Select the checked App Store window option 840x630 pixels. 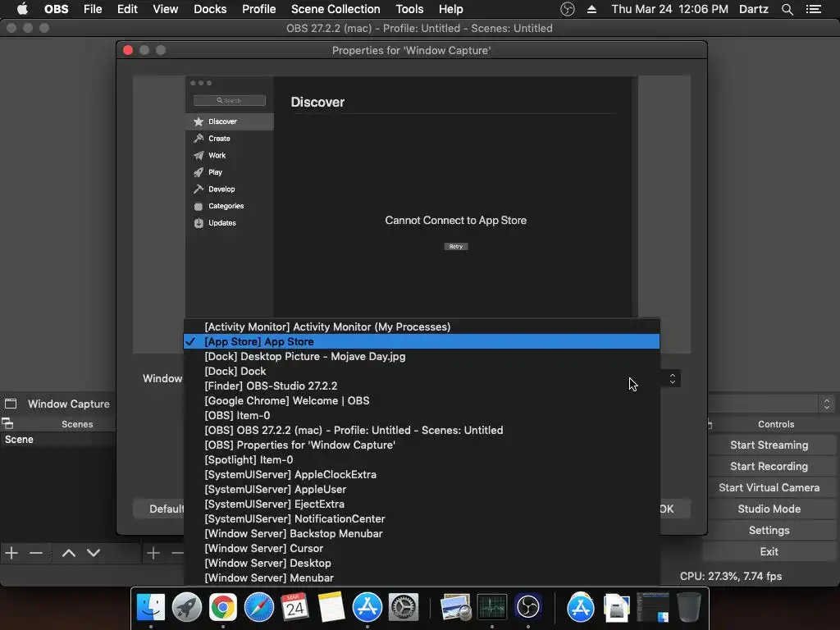422,341
